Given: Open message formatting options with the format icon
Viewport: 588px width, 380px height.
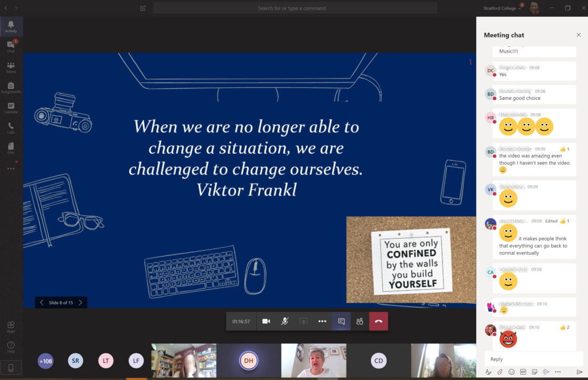Looking at the screenshot, I should tap(488, 372).
